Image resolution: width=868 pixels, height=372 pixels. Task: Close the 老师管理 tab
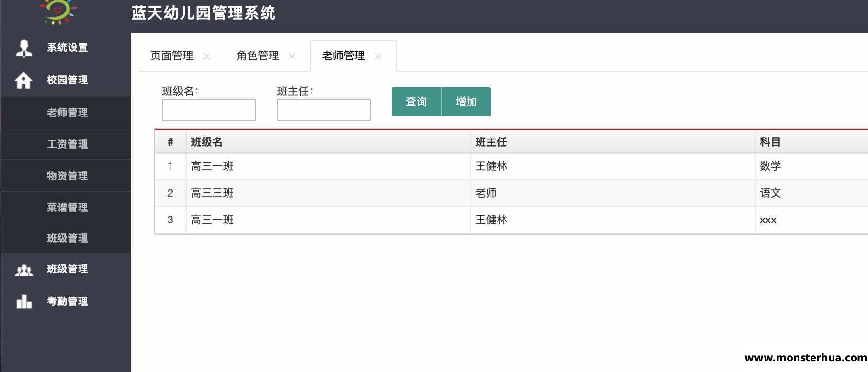tap(378, 56)
